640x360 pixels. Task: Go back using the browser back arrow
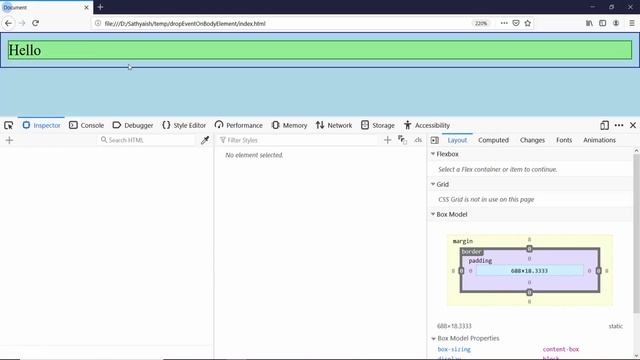tap(8, 23)
